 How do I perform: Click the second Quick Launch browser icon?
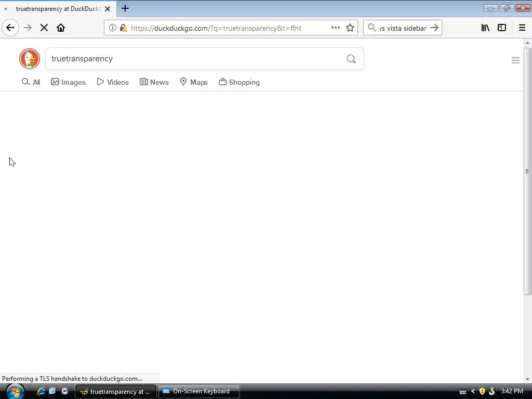[52, 391]
